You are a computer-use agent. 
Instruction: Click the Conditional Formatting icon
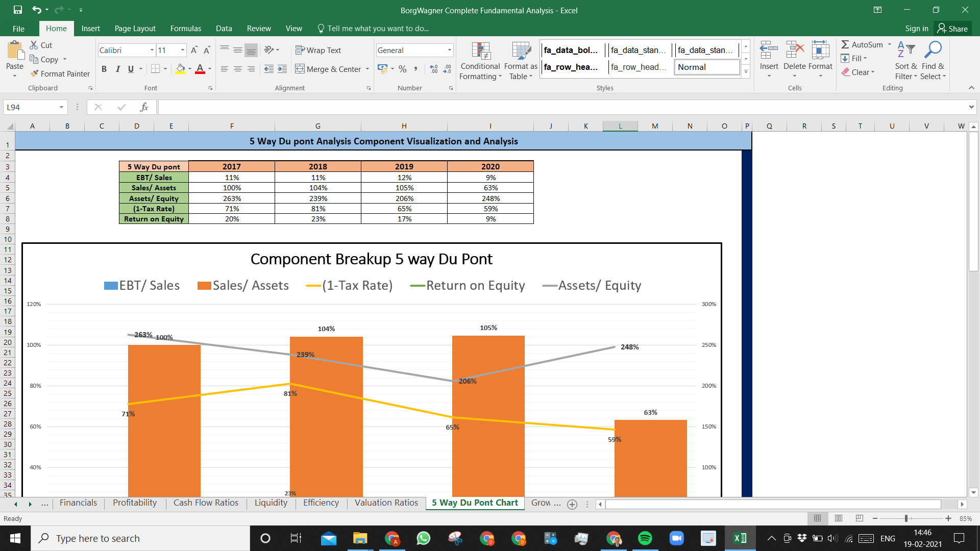pos(480,51)
